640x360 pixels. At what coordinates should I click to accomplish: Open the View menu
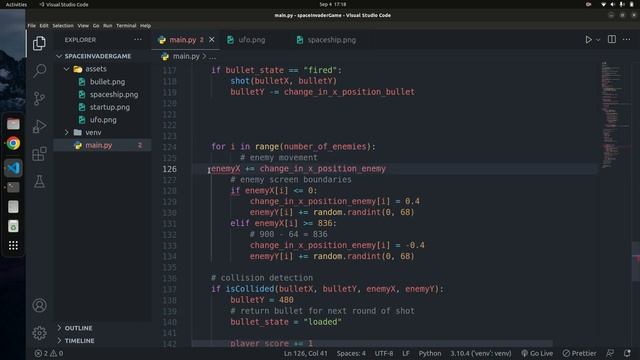(x=83, y=25)
